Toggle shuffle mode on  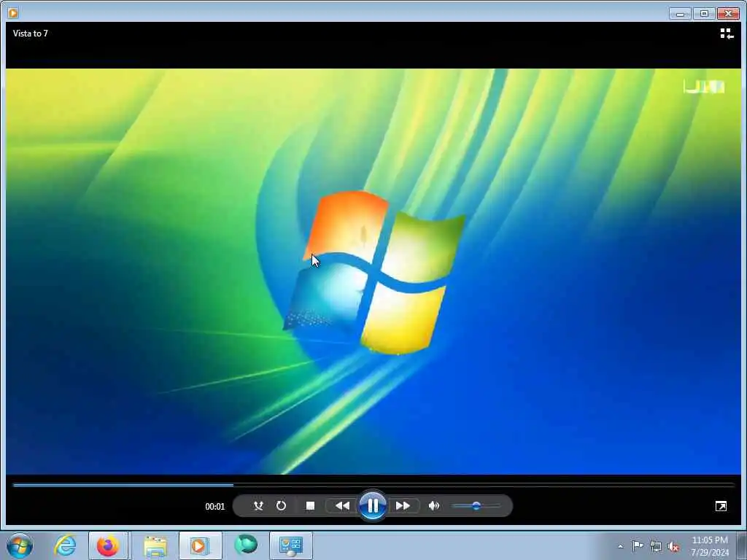pyautogui.click(x=258, y=506)
